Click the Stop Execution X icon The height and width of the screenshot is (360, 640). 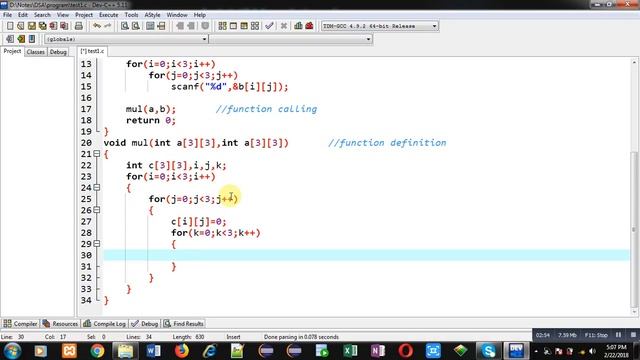point(284,26)
